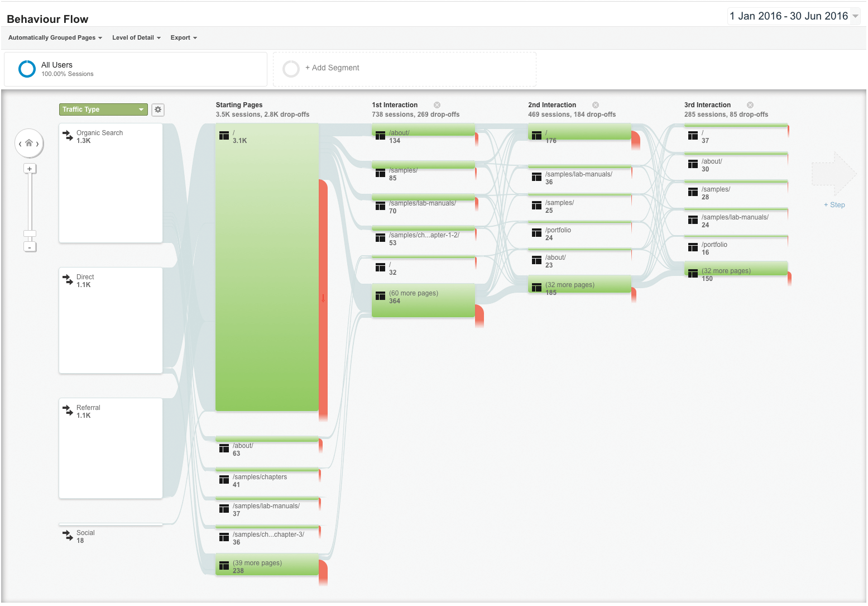Click the /portfolio page icon in 2nd Interaction
This screenshot has height=606, width=868.
(x=536, y=233)
